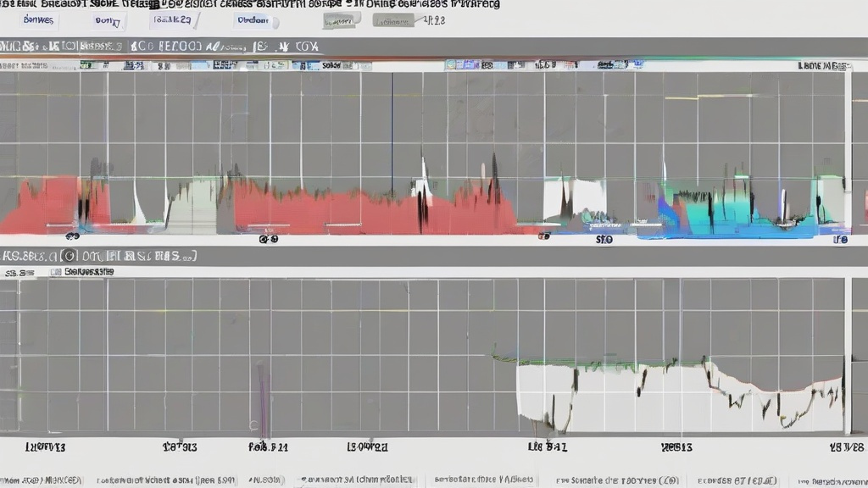Click the S!O marker below the upper chart
The width and height of the screenshot is (868, 488).
point(604,240)
